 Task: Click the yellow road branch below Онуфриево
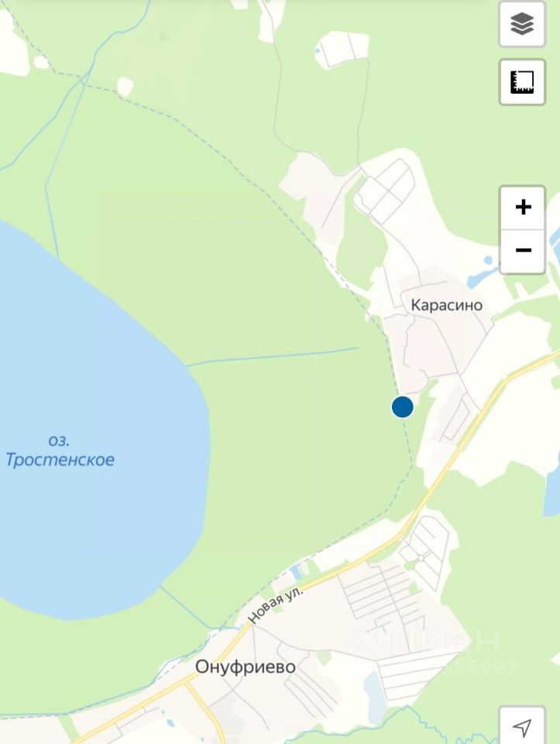[x=204, y=704]
